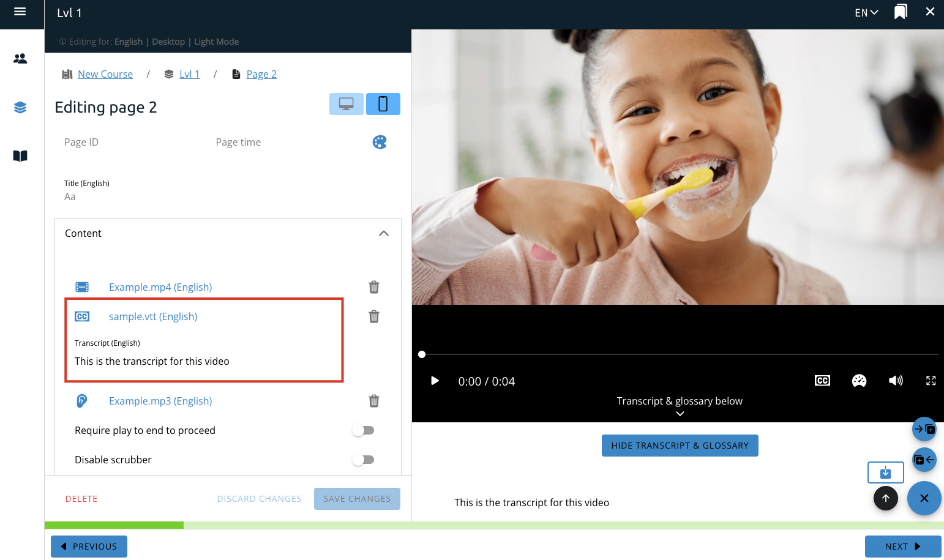Open the hamburger menu
The image size is (944, 560).
click(x=20, y=12)
